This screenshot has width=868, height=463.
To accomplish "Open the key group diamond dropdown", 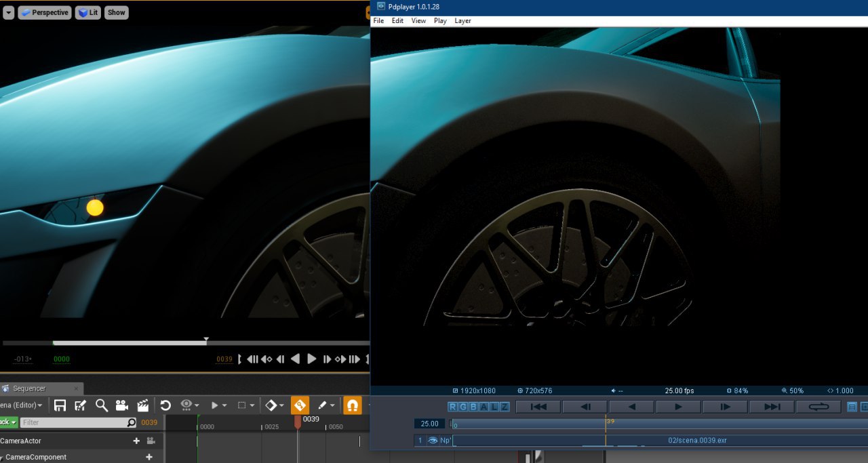I will tap(274, 405).
